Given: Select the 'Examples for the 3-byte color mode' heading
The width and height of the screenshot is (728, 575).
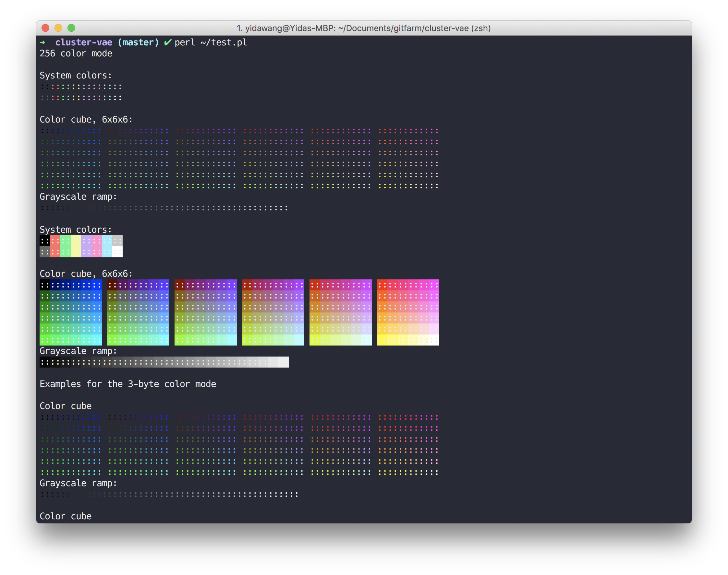Looking at the screenshot, I should tap(128, 384).
